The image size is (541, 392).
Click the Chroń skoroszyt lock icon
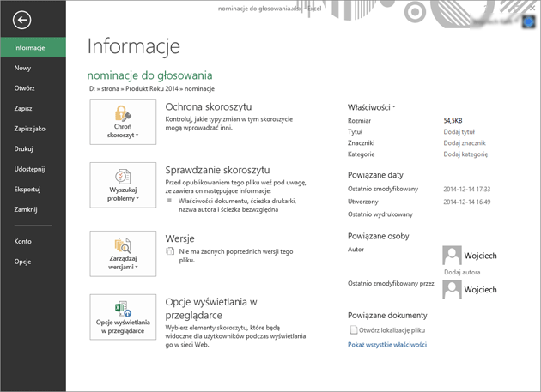pyautogui.click(x=123, y=113)
